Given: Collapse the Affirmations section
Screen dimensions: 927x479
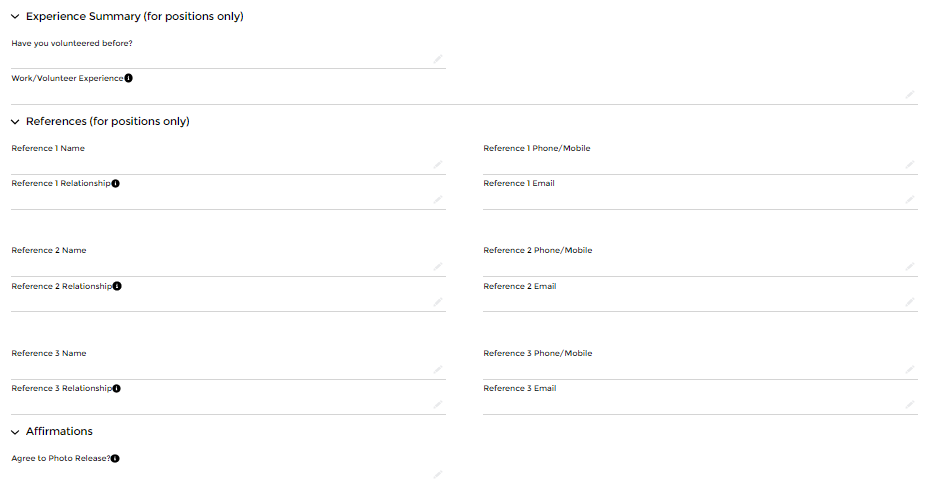Looking at the screenshot, I should [x=15, y=432].
